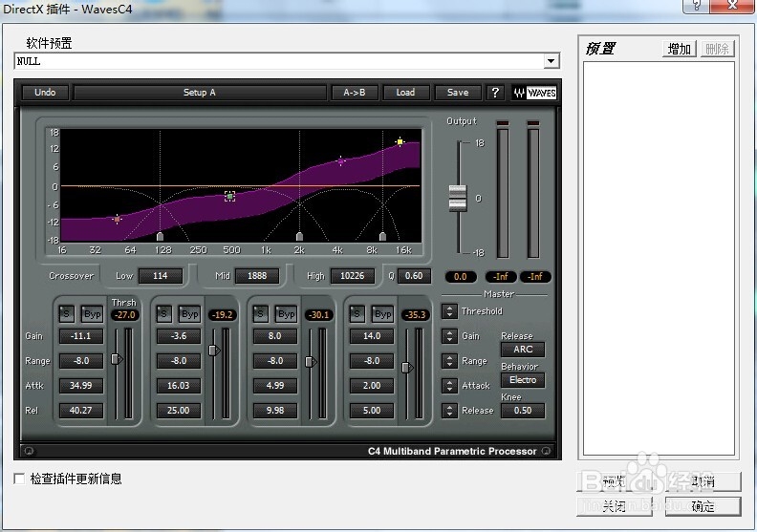Click the High crossover 10226 field
Image resolution: width=757 pixels, height=532 pixels.
pyautogui.click(x=353, y=276)
